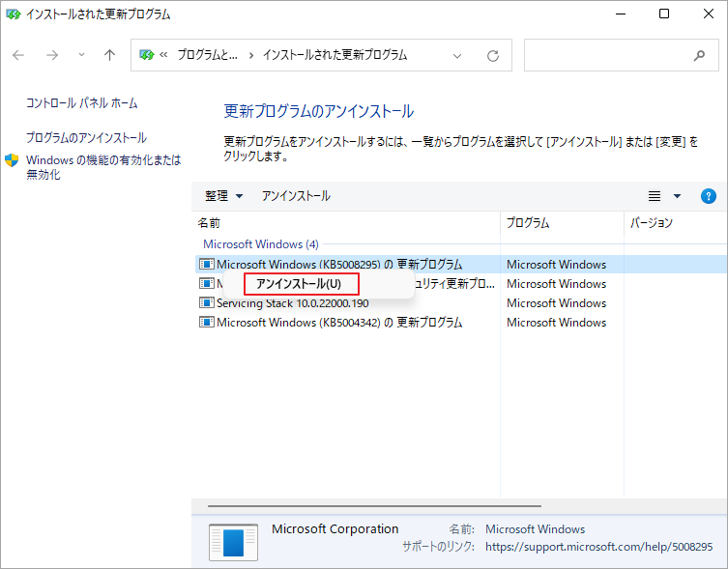The height and width of the screenshot is (569, 728).
Task: Click the title bar window icon
Action: pos(13,14)
